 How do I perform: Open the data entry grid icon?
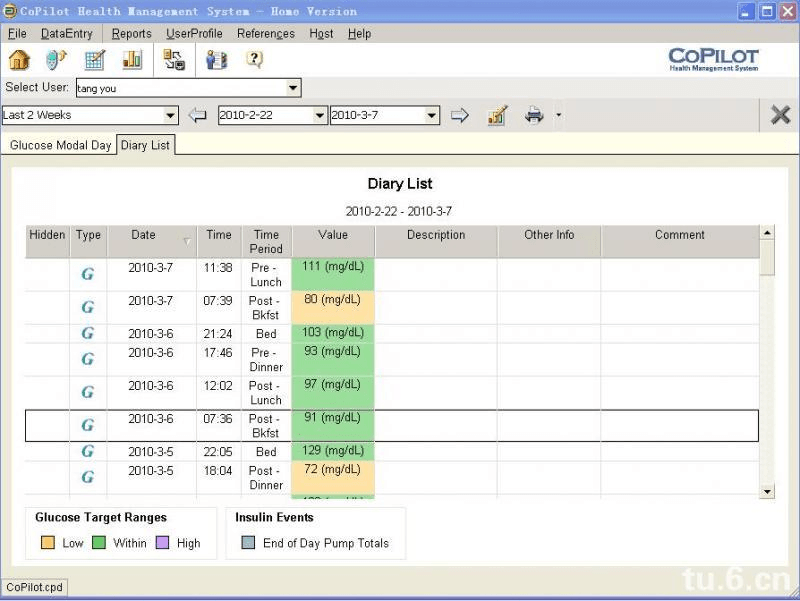[x=94, y=60]
